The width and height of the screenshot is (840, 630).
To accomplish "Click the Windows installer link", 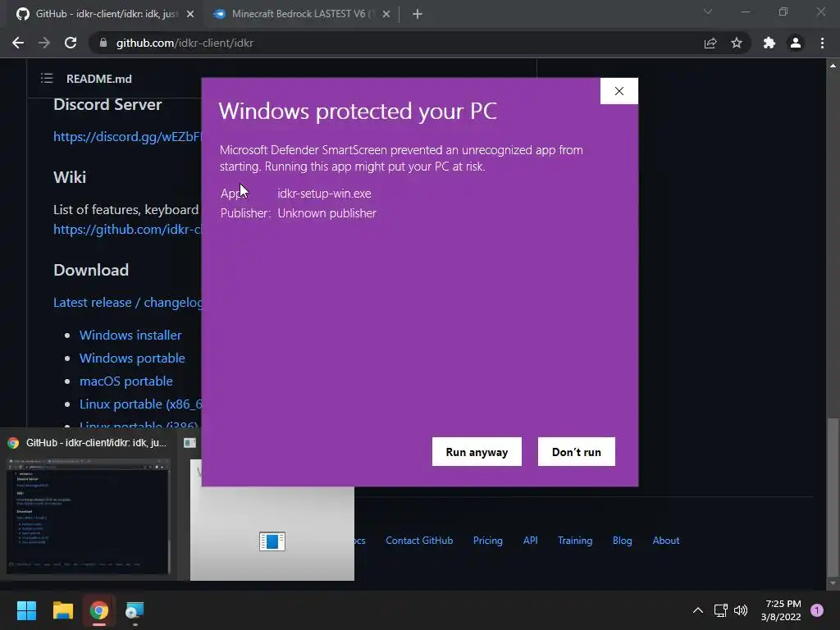I will pos(130,335).
